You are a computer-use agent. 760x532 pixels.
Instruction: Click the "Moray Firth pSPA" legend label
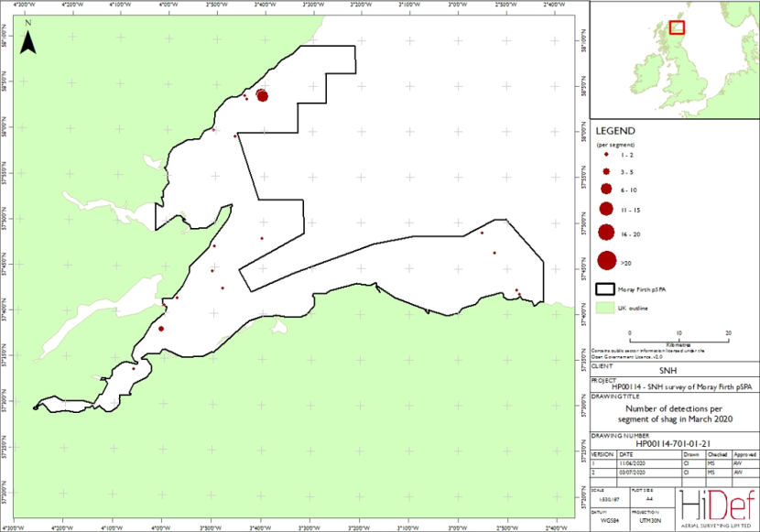point(642,289)
